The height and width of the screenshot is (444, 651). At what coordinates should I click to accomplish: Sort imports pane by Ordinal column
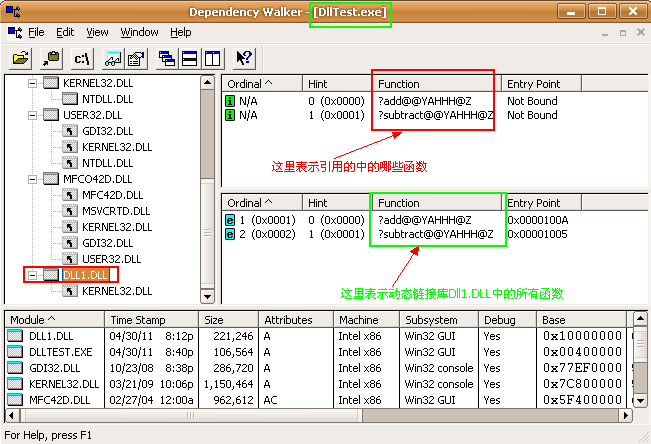coord(262,84)
